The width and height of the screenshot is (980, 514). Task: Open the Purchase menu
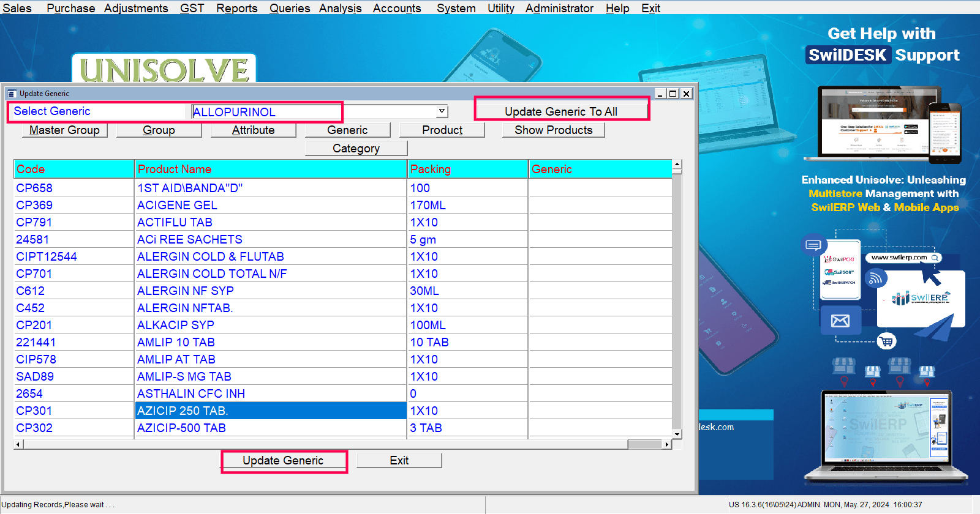click(x=70, y=8)
